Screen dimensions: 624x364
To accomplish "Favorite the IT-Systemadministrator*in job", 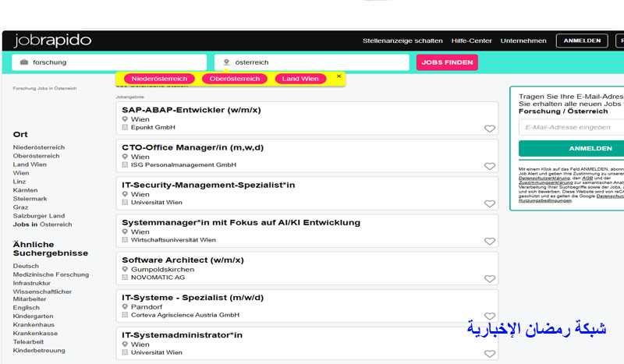I will click(x=489, y=353).
